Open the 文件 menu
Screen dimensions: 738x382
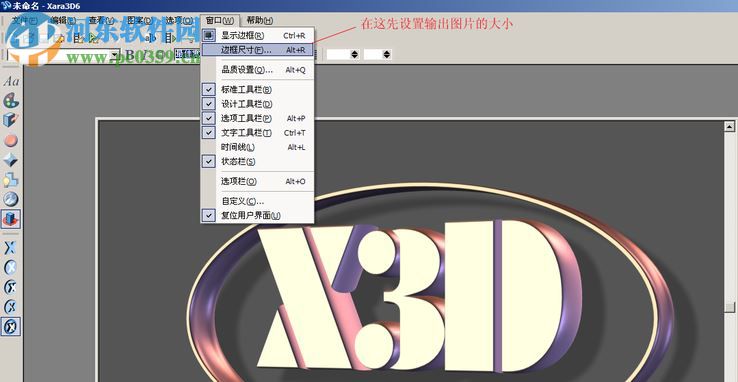tap(24, 20)
